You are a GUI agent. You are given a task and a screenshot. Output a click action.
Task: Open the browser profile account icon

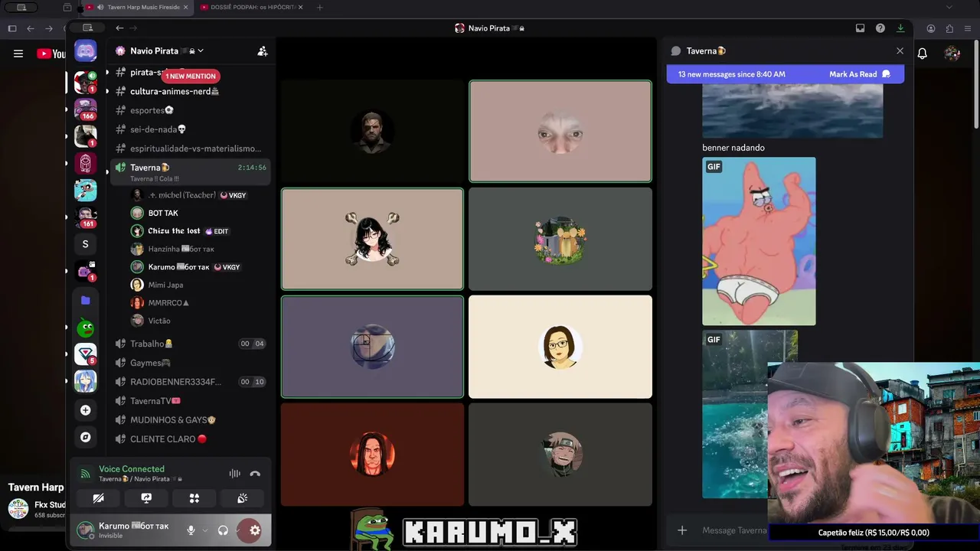pos(931,28)
